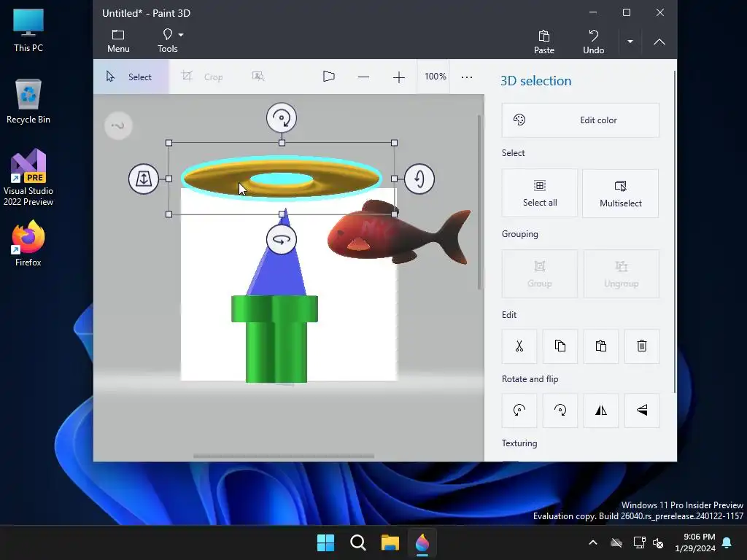Viewport: 747px width, 560px height.
Task: Copy the selected 3D object
Action: [x=560, y=346]
